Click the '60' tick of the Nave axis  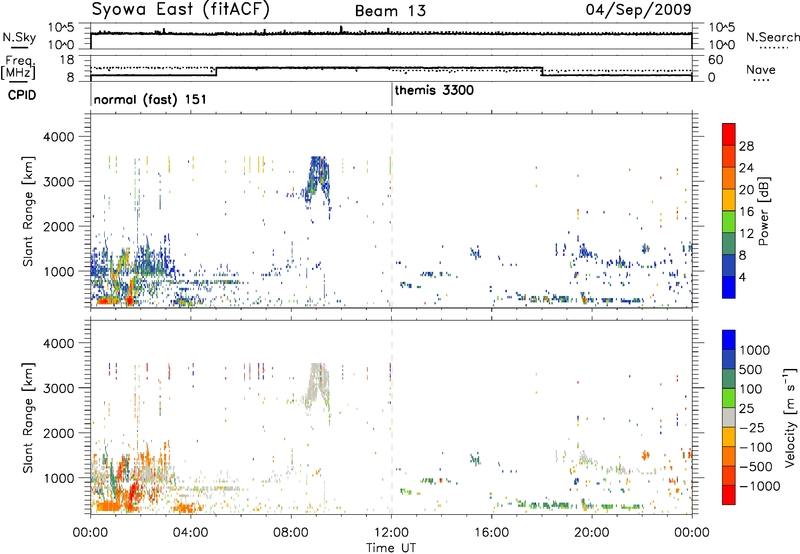716,60
